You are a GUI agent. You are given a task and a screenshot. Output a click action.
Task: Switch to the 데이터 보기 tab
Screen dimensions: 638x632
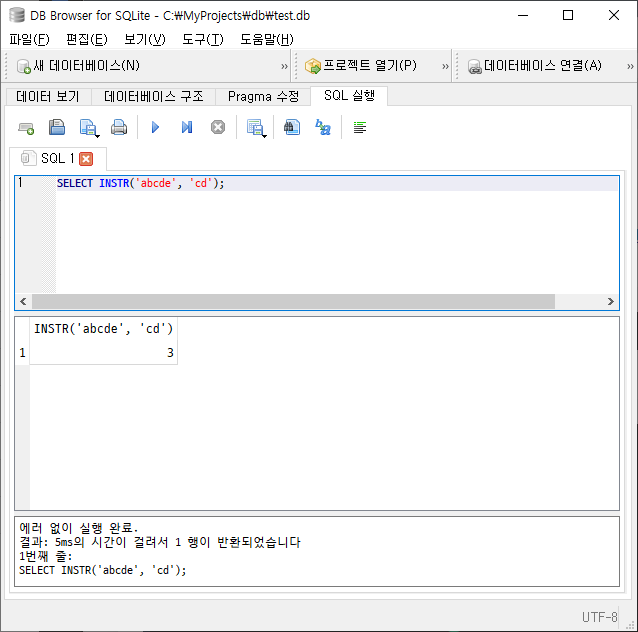pos(48,96)
